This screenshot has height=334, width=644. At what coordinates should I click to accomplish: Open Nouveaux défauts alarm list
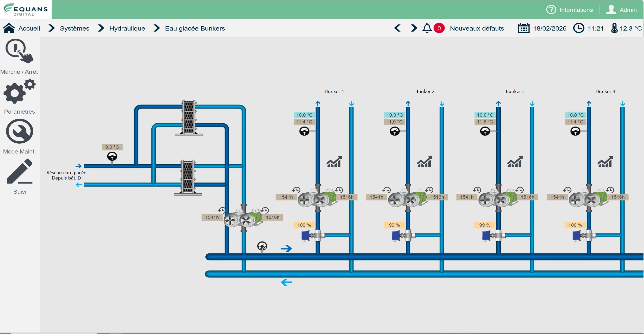click(x=477, y=28)
